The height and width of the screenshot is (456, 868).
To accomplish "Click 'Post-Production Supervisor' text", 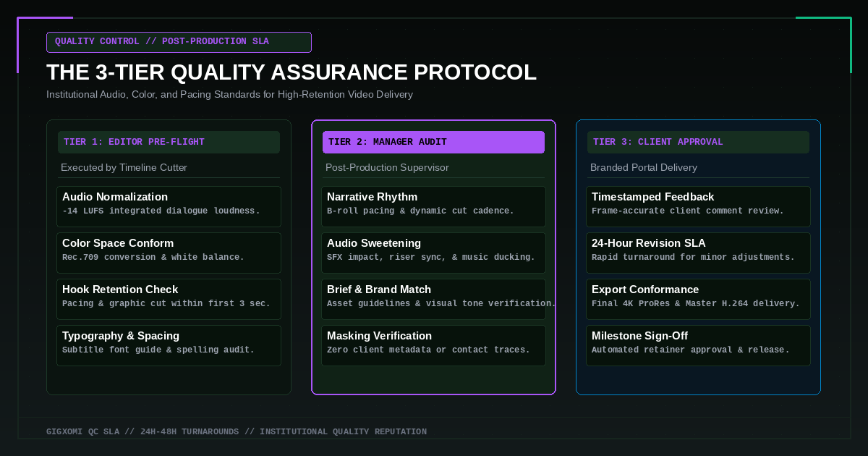I will (387, 167).
